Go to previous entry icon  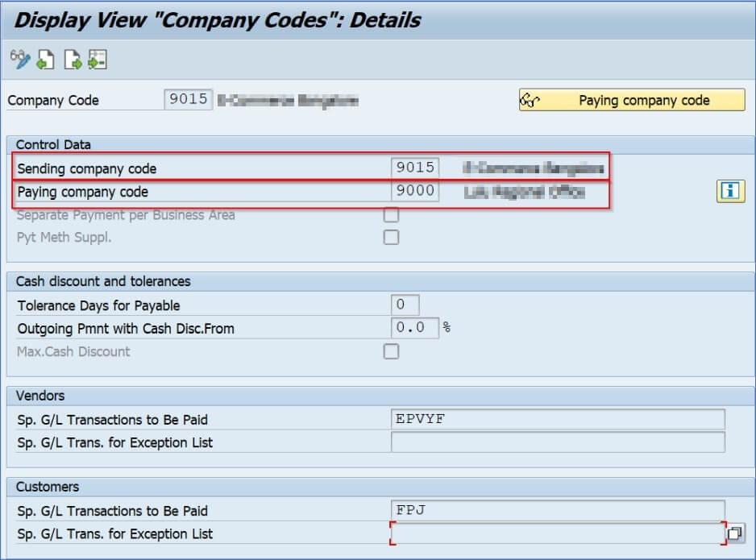tap(46, 60)
